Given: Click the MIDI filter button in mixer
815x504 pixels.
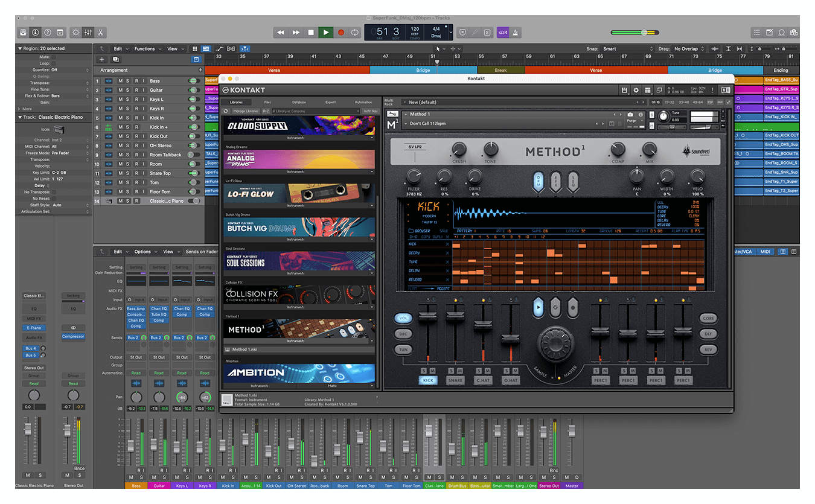Looking at the screenshot, I should pos(765,252).
